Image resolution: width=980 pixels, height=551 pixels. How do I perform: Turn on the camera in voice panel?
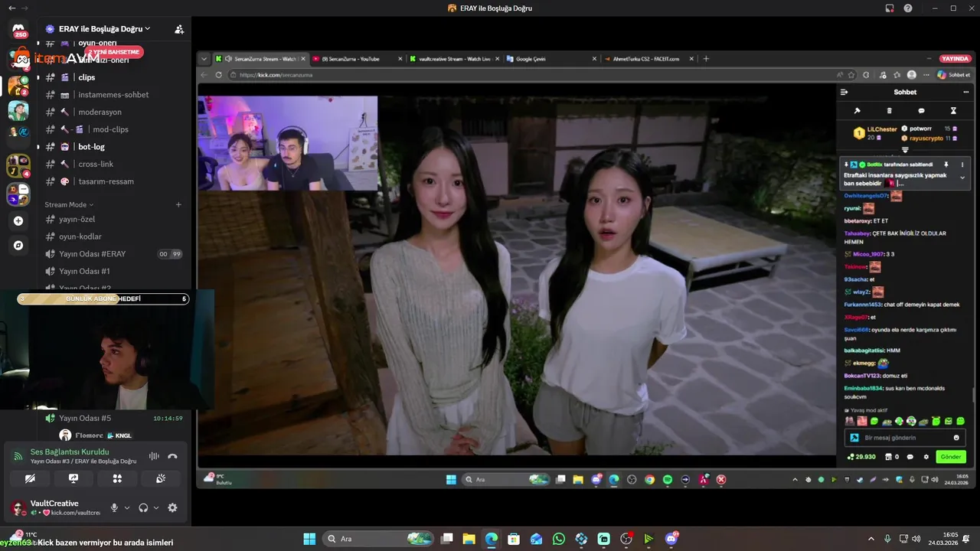30,478
